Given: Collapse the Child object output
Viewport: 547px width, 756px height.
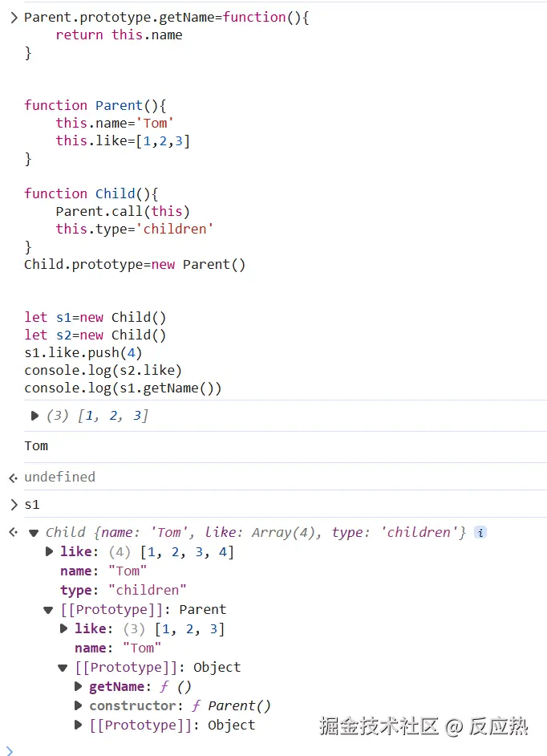Looking at the screenshot, I should 34,533.
